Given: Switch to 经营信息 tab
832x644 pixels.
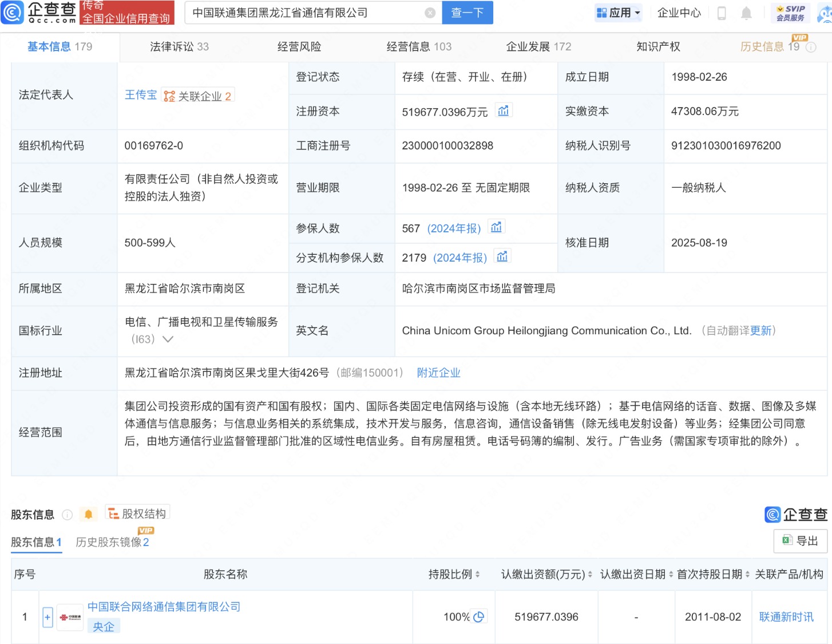Looking at the screenshot, I should click(419, 47).
